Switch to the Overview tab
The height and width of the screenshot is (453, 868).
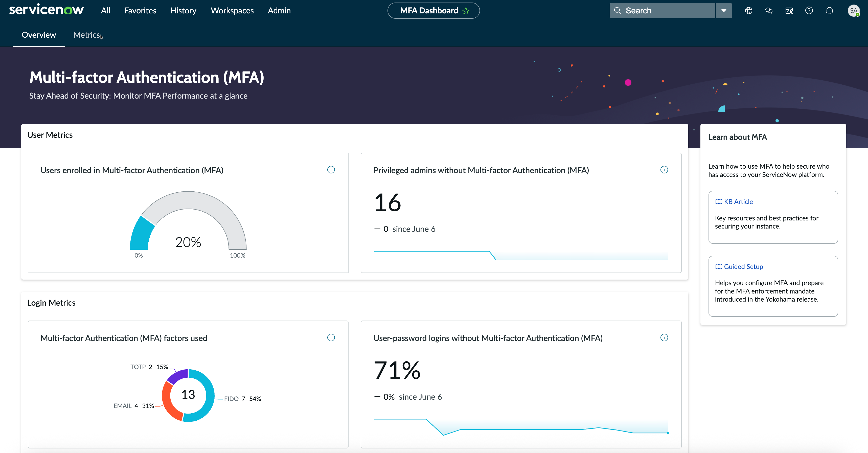click(39, 35)
